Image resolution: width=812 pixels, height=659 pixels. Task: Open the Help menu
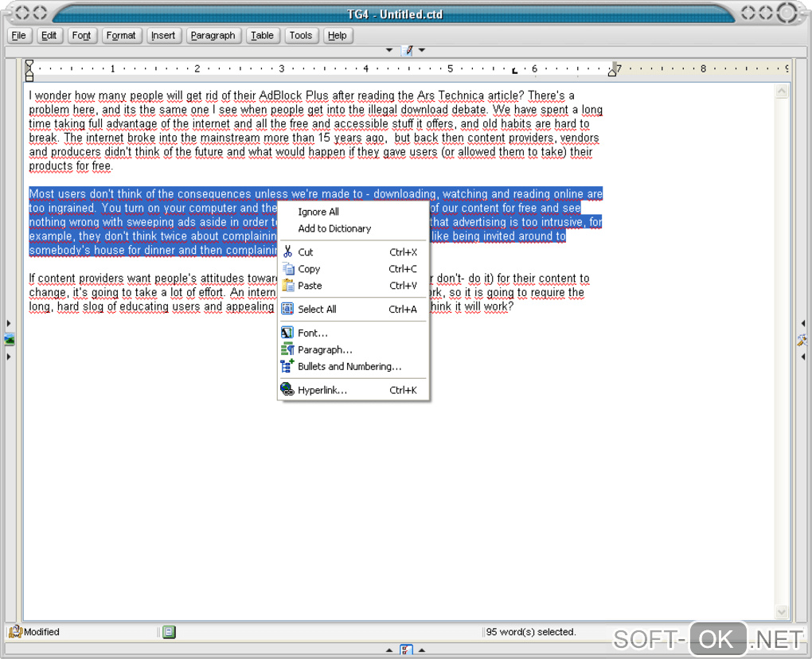click(x=338, y=36)
